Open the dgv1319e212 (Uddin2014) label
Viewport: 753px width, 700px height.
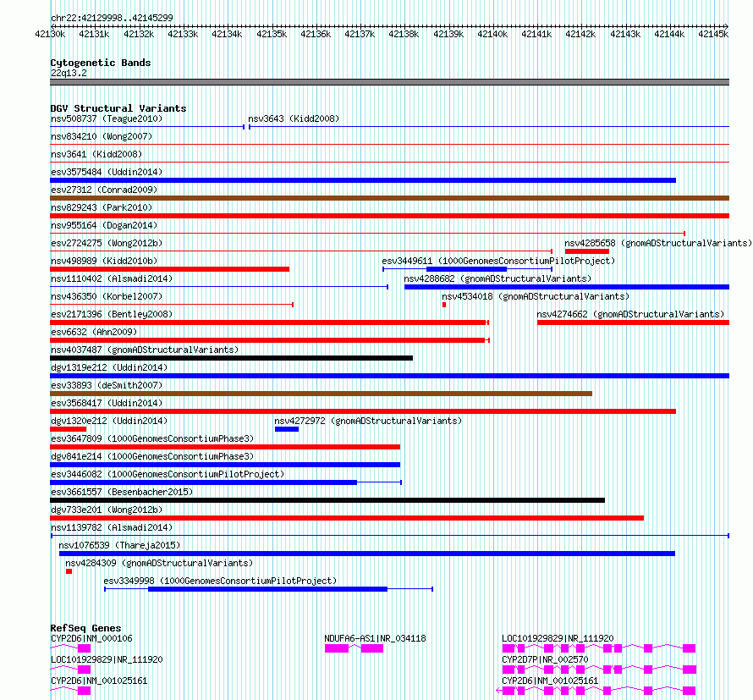tap(109, 367)
